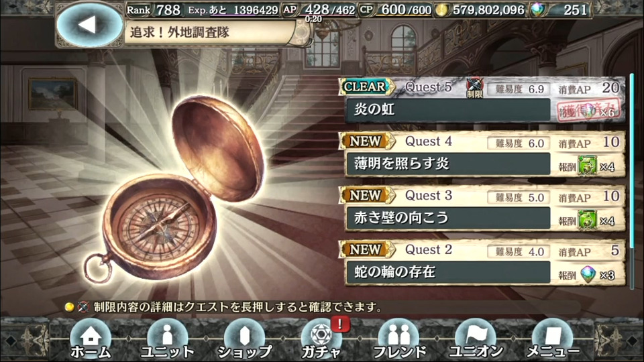Select Quest 3 赤き壁の向こう
Viewport: 644px width, 362px height.
(482, 209)
